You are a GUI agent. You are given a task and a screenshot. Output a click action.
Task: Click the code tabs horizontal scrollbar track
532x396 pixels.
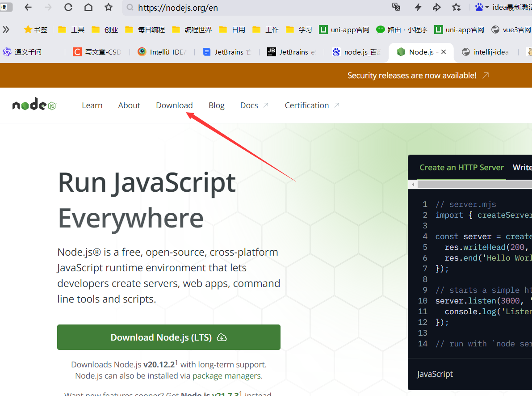click(474, 185)
